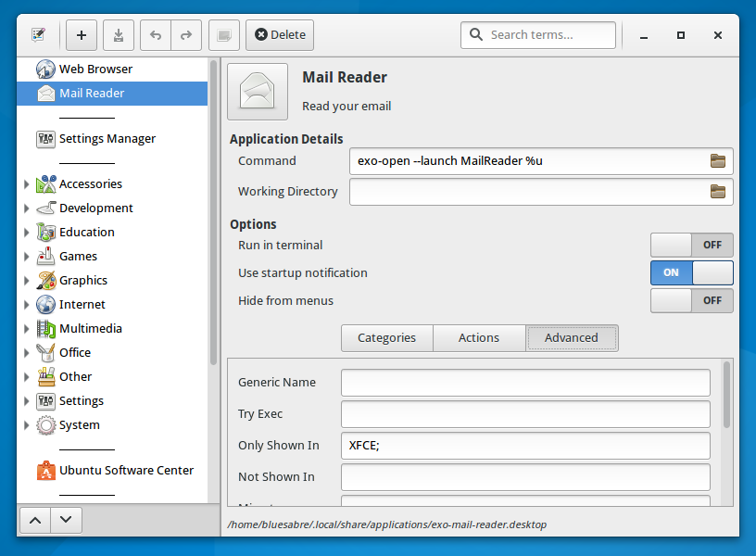Switch to the Categories tab

click(x=386, y=337)
